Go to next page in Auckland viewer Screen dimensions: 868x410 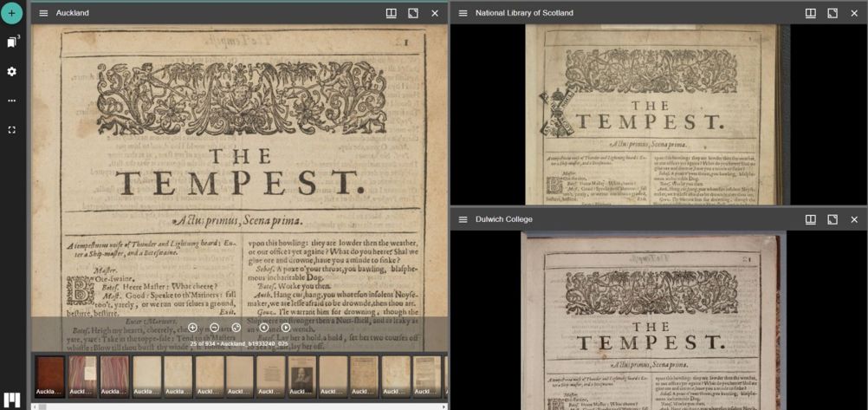(x=286, y=328)
